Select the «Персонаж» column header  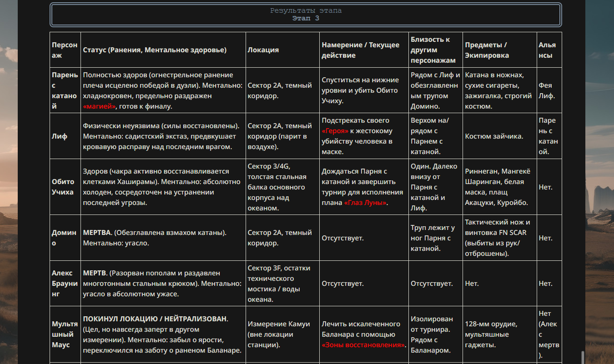65,50
